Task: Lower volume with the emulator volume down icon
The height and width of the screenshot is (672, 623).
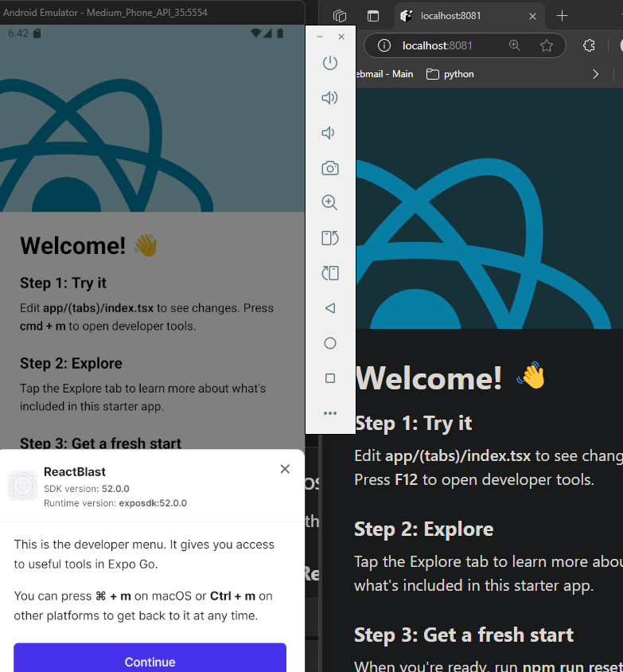Action: click(328, 133)
